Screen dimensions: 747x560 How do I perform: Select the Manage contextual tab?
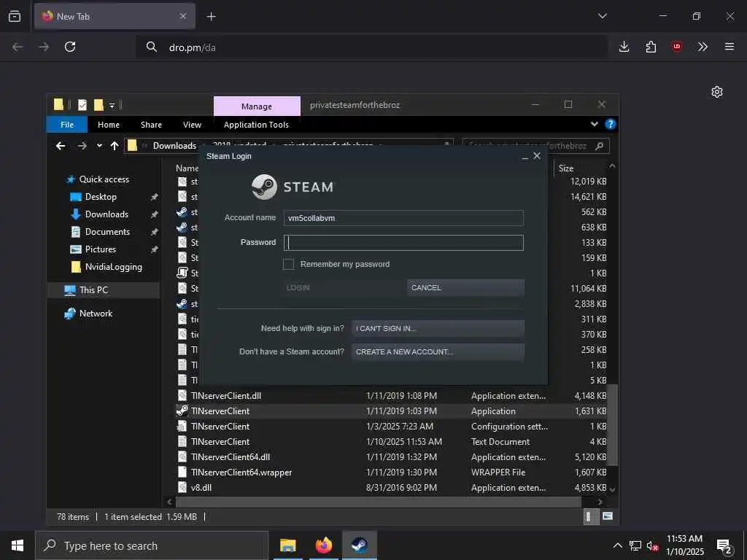[x=257, y=106]
